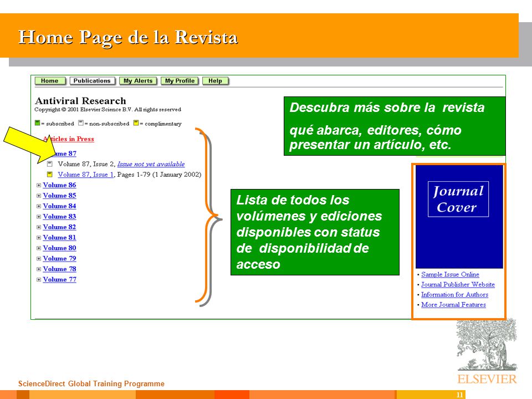Click the ScienceDirect Global Training Programme text
Viewport: 532px width, 399px height.
click(91, 383)
